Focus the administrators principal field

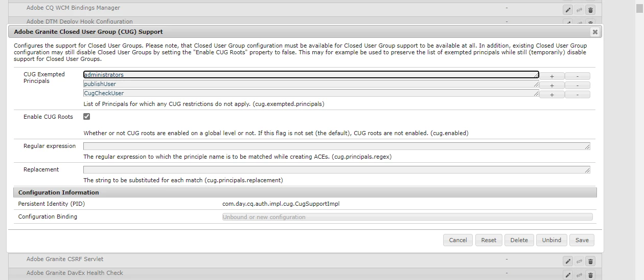click(311, 75)
